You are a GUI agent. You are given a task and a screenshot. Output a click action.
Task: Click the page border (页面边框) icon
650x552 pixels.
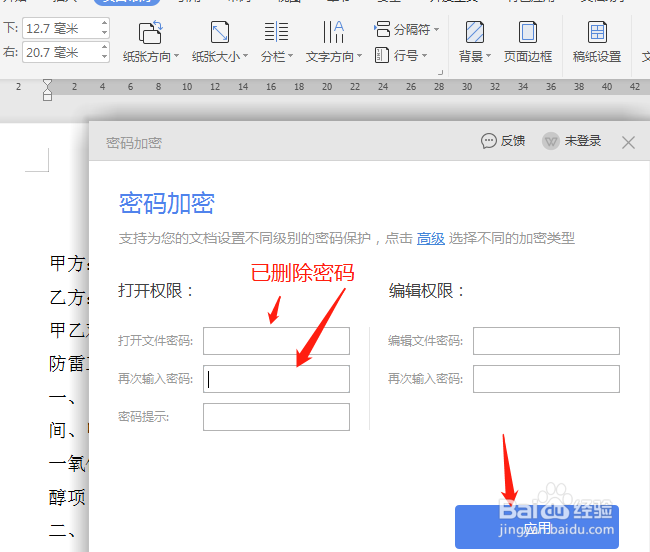[x=528, y=32]
